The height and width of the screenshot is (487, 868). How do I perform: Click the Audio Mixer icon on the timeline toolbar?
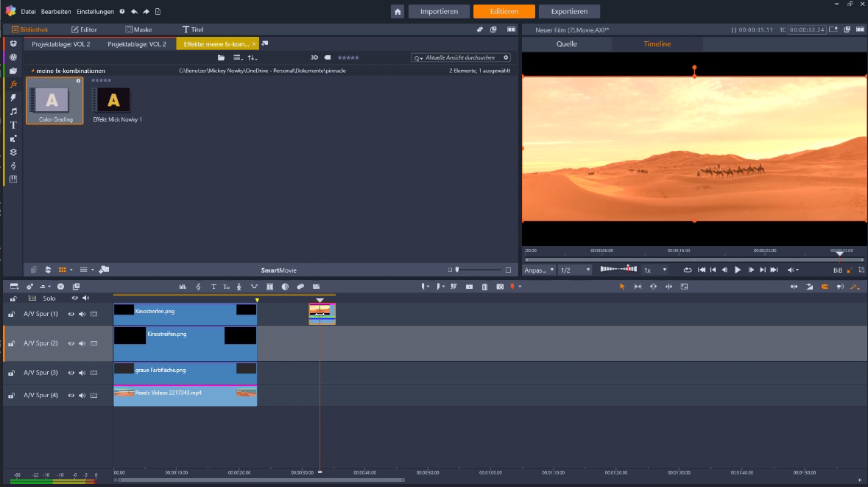click(183, 287)
